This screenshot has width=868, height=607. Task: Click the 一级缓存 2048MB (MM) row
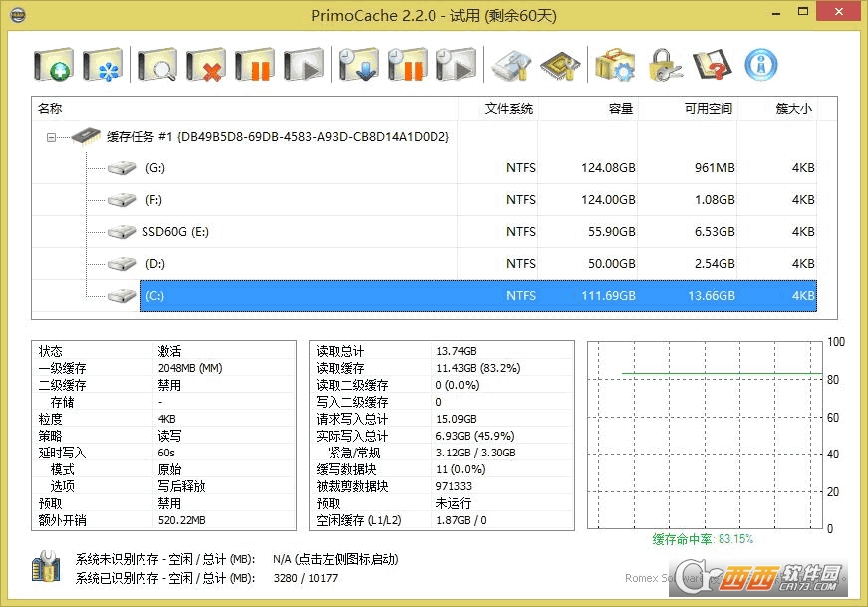(163, 368)
